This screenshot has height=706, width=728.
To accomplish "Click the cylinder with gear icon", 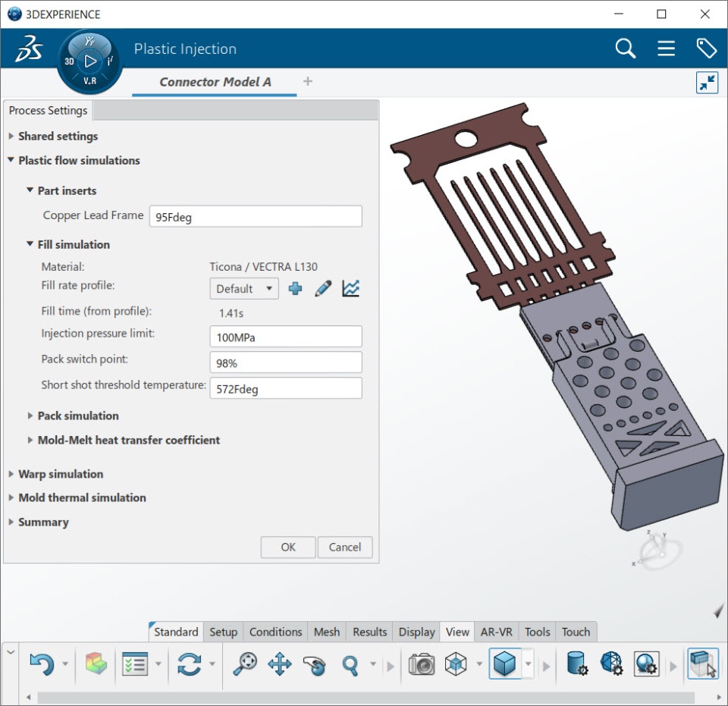I will [577, 664].
